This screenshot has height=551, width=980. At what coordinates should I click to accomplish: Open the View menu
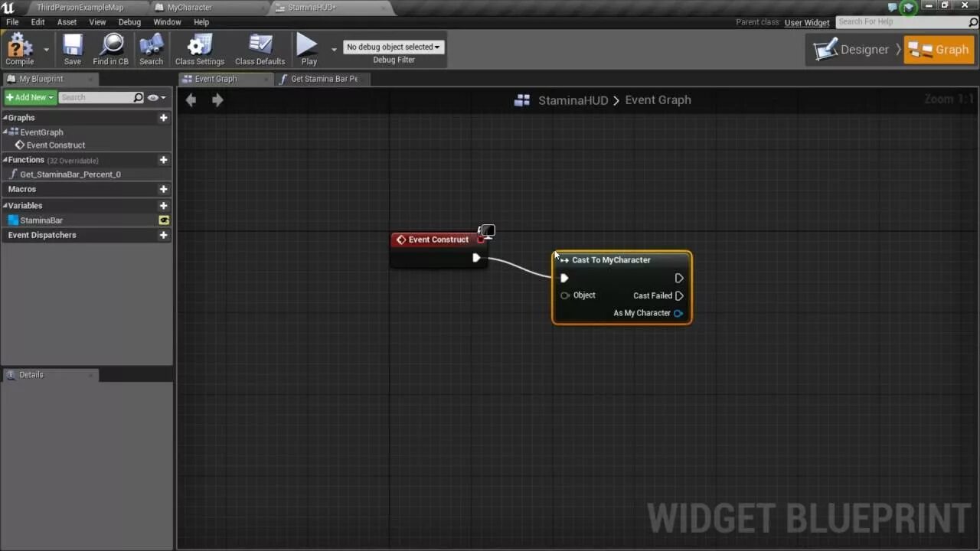tap(97, 22)
